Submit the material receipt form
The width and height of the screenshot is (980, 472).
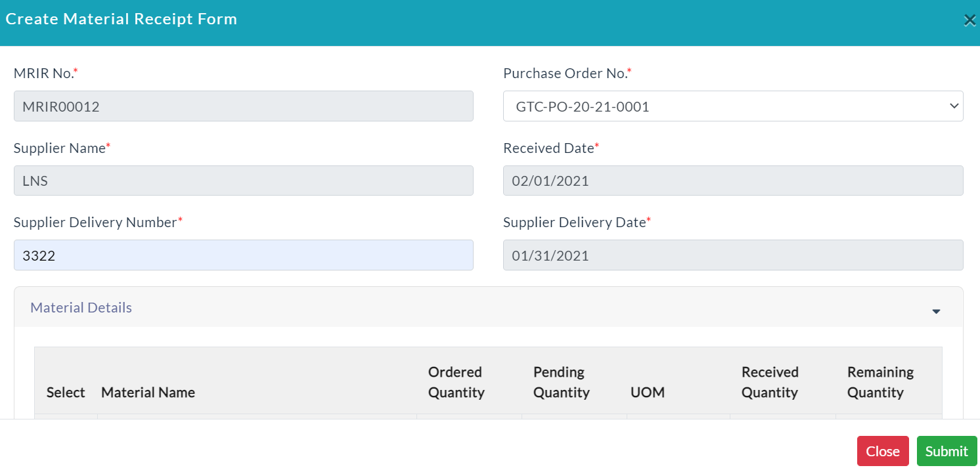(x=947, y=451)
